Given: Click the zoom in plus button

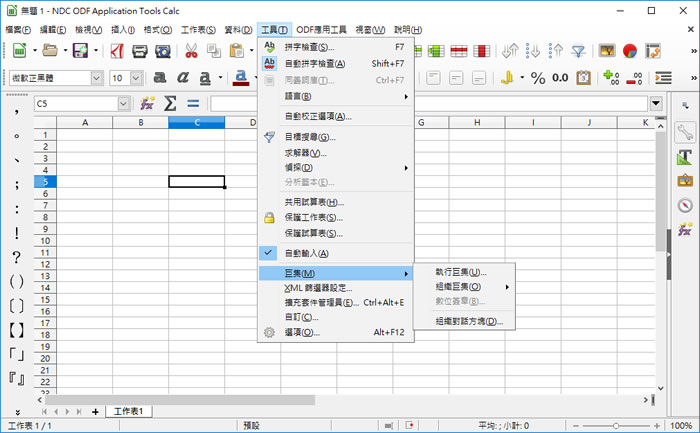Looking at the screenshot, I should pyautogui.click(x=657, y=426).
